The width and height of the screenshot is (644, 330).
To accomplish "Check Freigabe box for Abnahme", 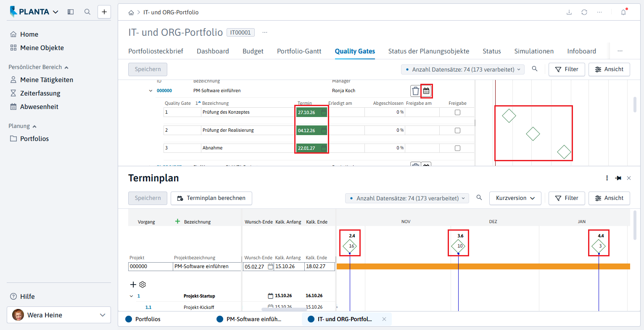I will click(x=457, y=148).
